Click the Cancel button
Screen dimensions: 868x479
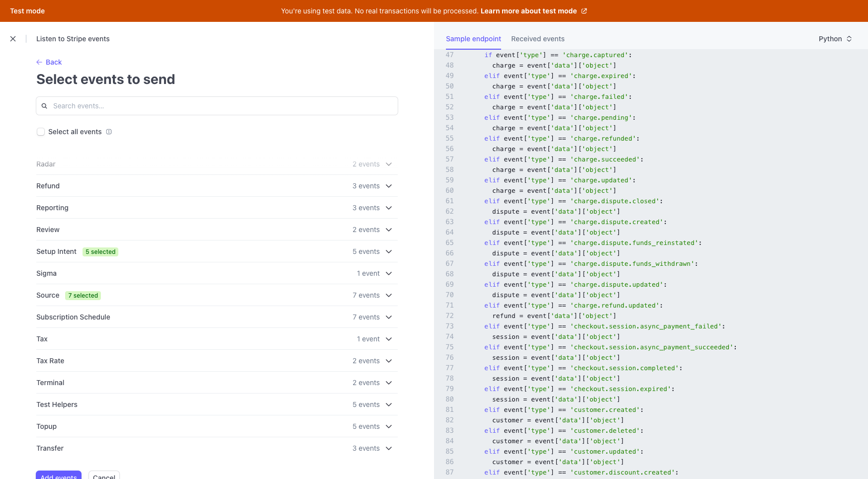pyautogui.click(x=104, y=475)
